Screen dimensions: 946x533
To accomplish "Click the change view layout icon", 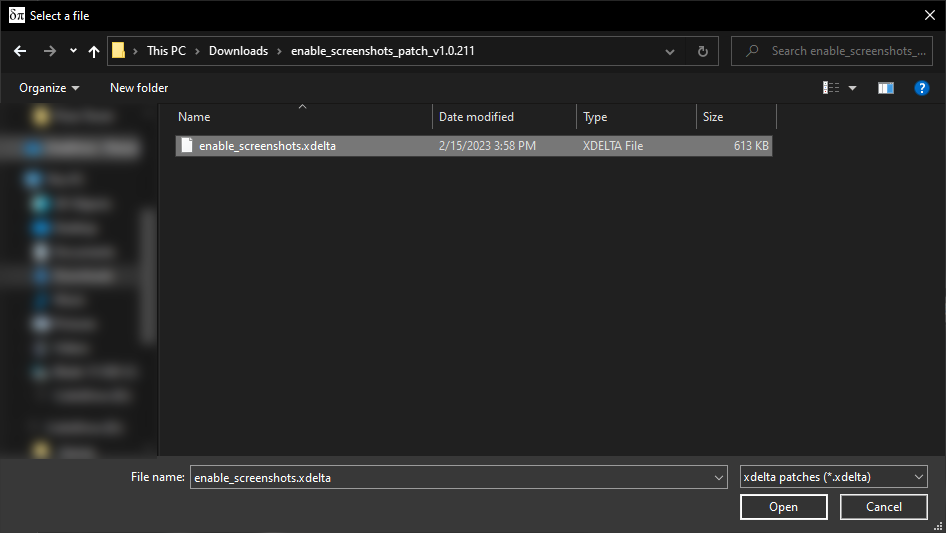I will tap(831, 88).
